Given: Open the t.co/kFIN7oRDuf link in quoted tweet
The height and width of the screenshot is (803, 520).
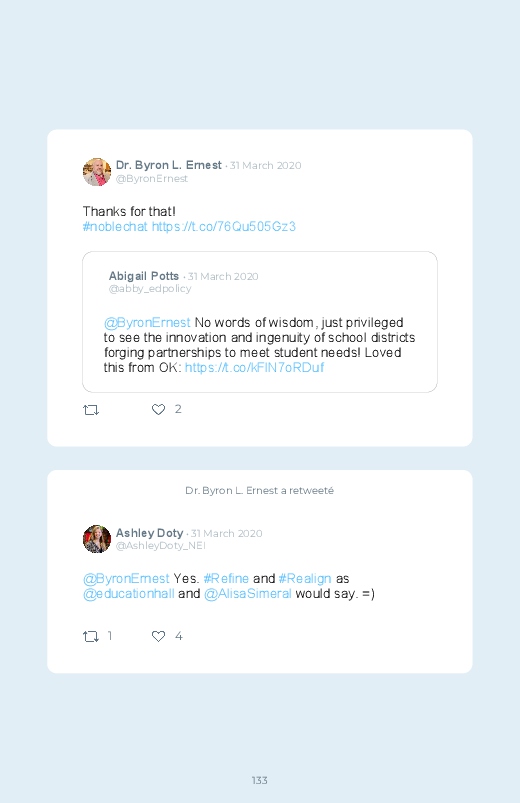Looking at the screenshot, I should 254,368.
